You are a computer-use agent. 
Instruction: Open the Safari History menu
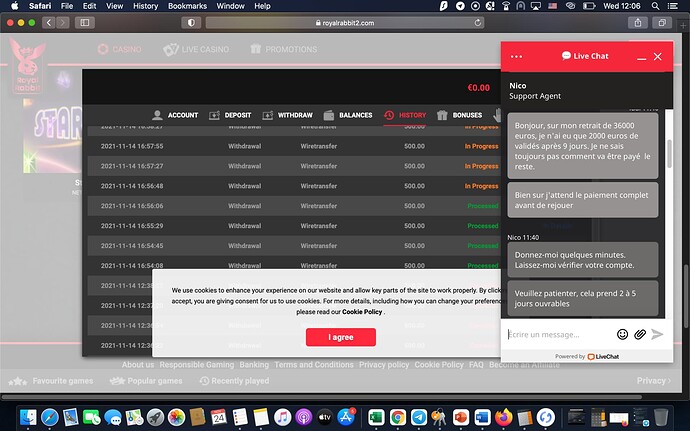[145, 6]
